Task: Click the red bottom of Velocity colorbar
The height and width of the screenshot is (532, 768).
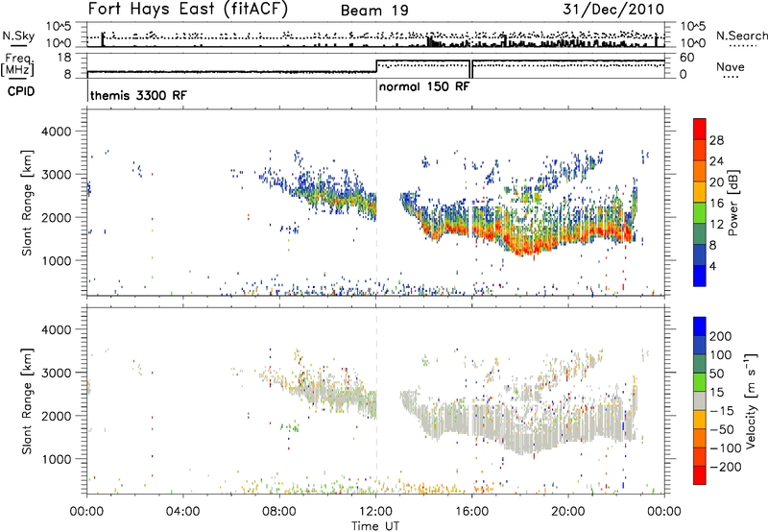Action: coord(700,475)
